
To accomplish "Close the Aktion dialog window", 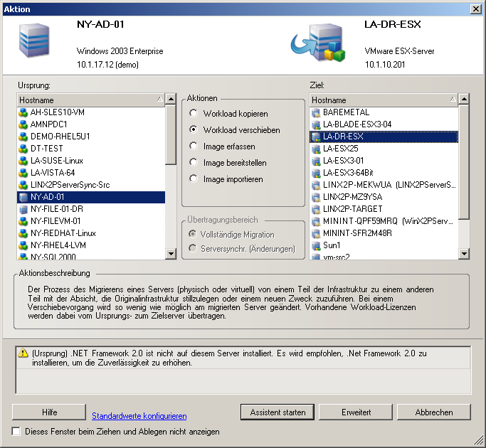I will coord(475,9).
